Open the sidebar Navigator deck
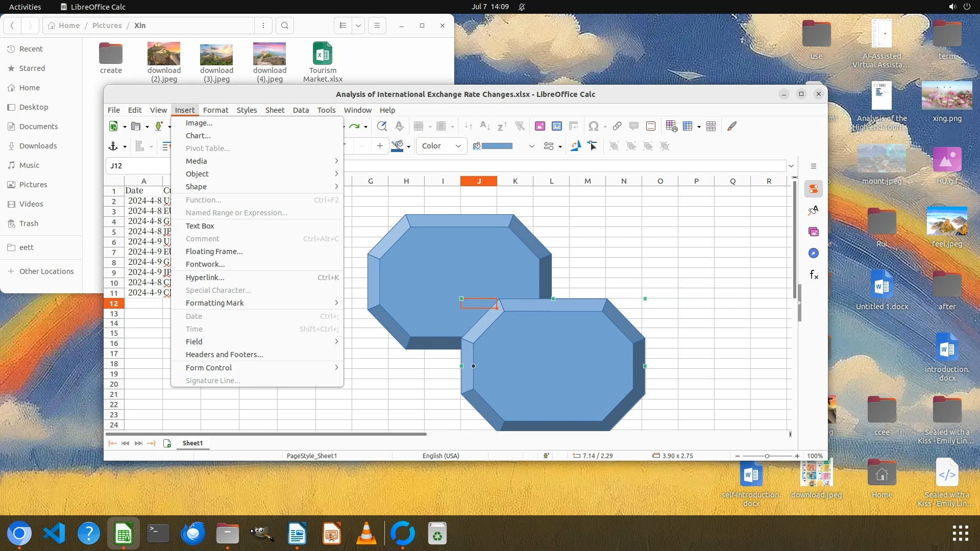This screenshot has width=980, height=551. click(814, 254)
